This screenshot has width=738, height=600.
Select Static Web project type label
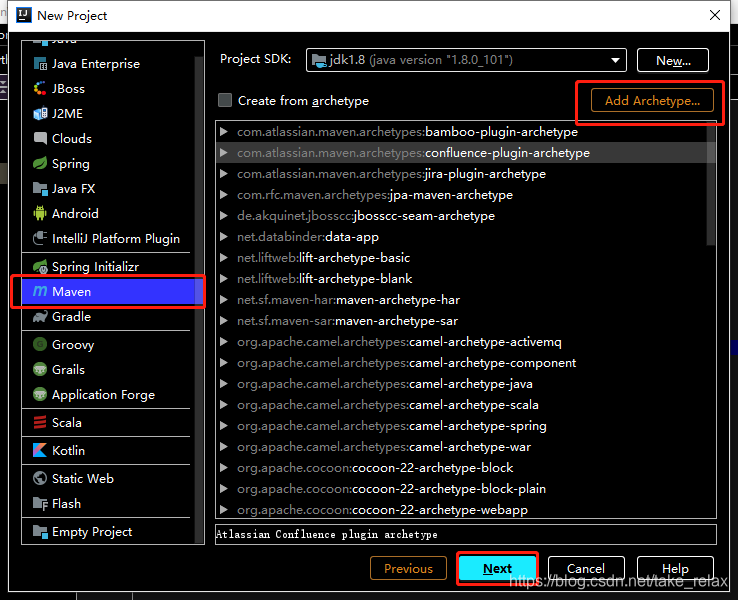click(83, 479)
